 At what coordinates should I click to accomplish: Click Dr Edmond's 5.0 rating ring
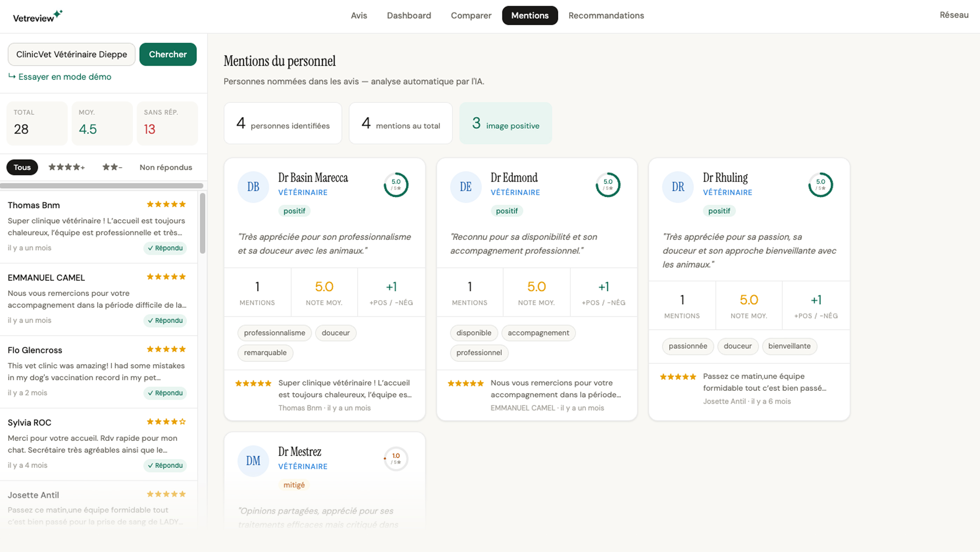pos(608,185)
